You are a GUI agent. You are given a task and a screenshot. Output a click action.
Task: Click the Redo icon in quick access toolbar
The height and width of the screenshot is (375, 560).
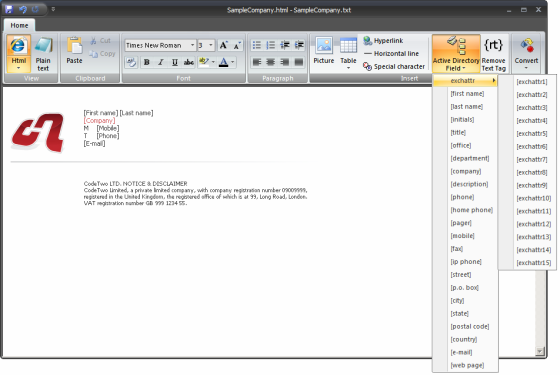click(35, 9)
